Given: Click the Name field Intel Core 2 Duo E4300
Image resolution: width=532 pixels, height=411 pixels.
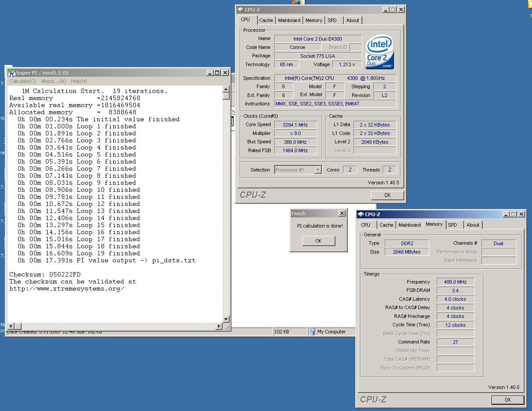Looking at the screenshot, I should (x=318, y=39).
